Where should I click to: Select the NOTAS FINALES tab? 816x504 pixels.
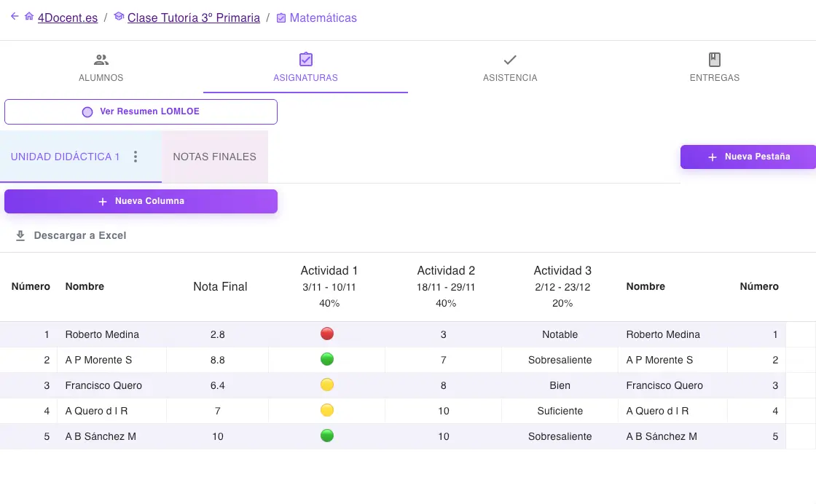click(215, 157)
